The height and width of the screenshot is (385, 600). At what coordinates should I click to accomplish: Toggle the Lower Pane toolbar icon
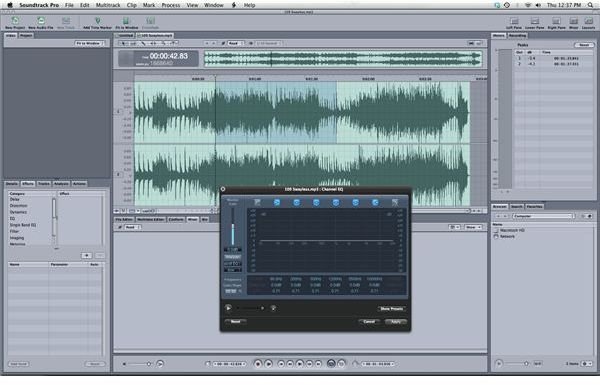[x=535, y=21]
